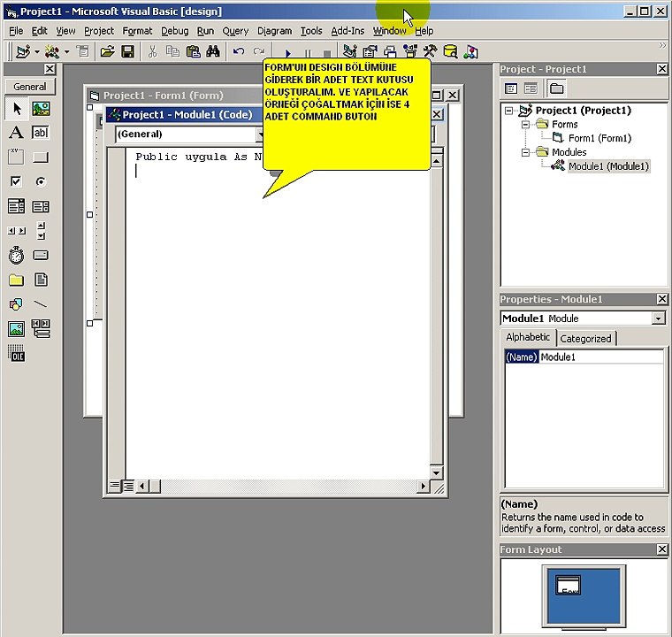
Task: Select the PictureBox control tool
Action: tap(41, 108)
